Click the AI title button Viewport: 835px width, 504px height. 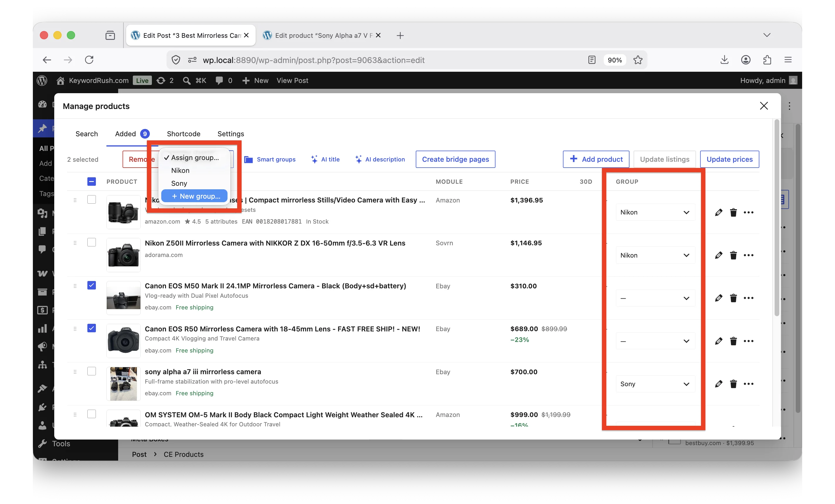click(325, 159)
